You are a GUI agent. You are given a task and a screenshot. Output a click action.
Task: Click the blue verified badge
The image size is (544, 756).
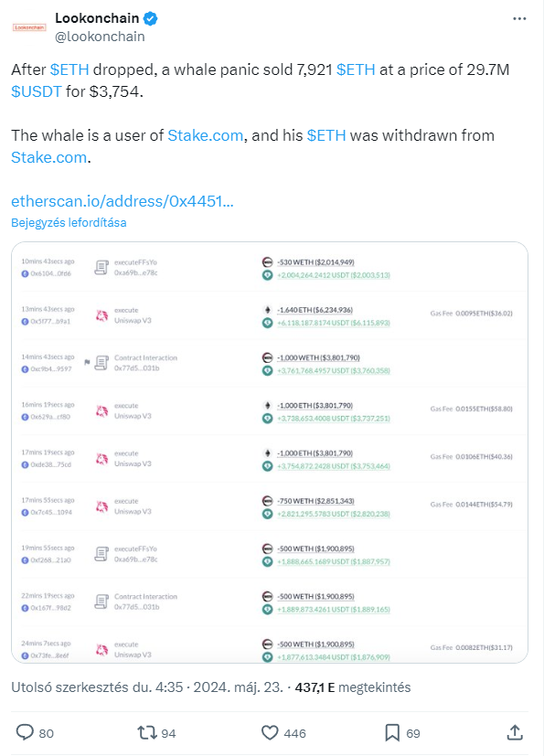[151, 19]
